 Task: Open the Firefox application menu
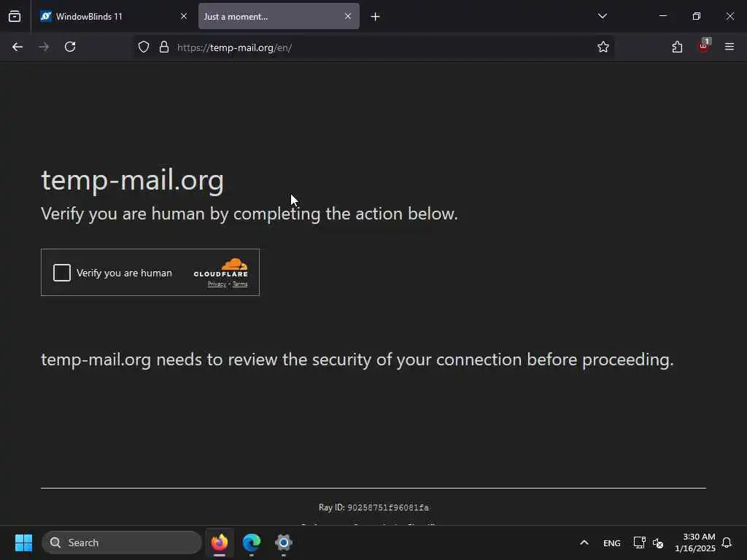[729, 47]
